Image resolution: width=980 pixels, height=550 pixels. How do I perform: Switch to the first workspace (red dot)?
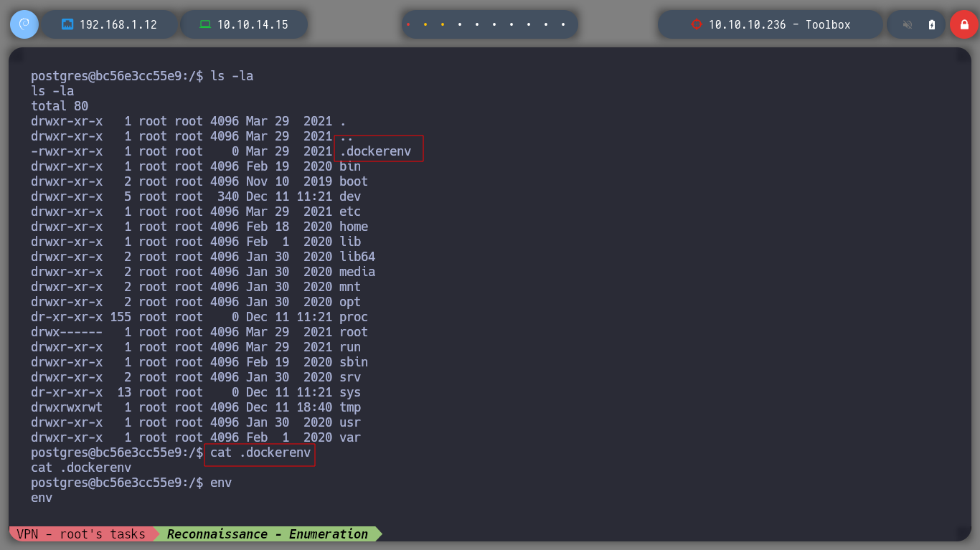pyautogui.click(x=408, y=24)
